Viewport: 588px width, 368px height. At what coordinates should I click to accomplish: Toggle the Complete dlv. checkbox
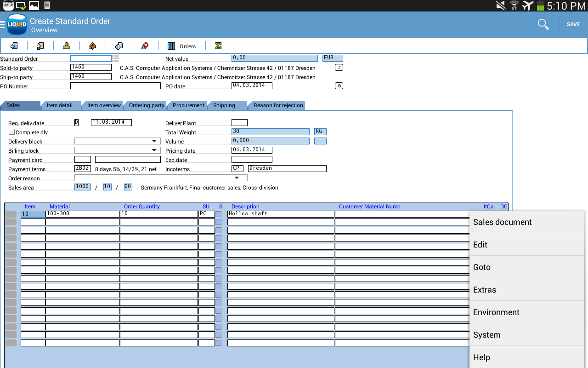[x=11, y=132]
